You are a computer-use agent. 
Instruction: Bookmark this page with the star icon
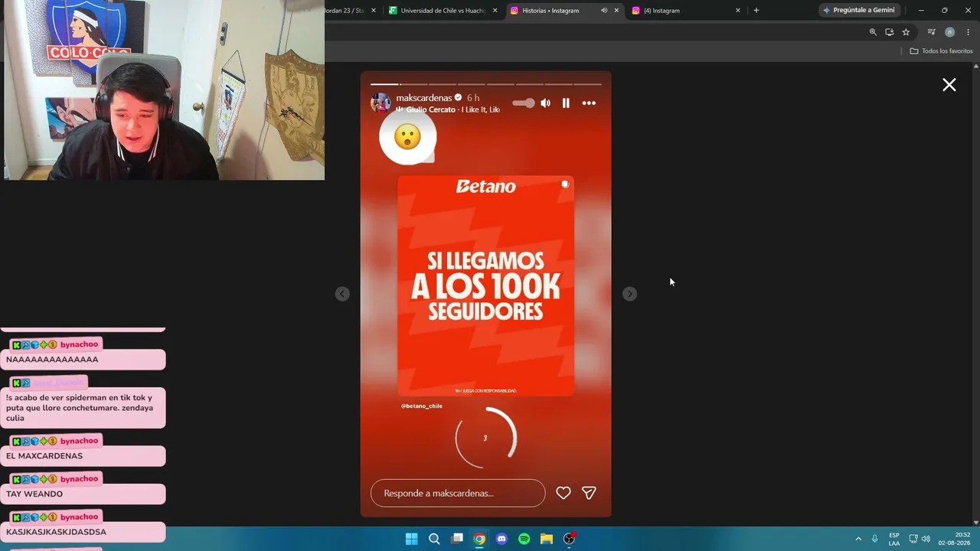click(x=906, y=32)
